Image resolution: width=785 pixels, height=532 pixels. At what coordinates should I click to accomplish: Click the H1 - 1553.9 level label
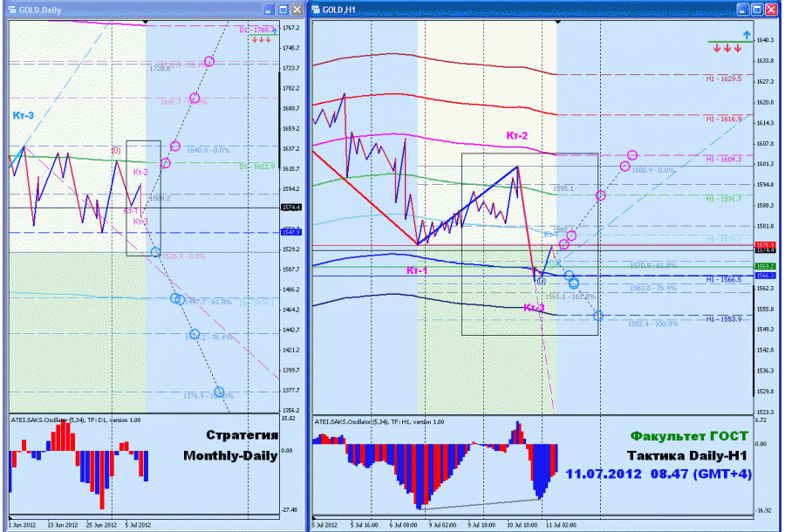(724, 319)
